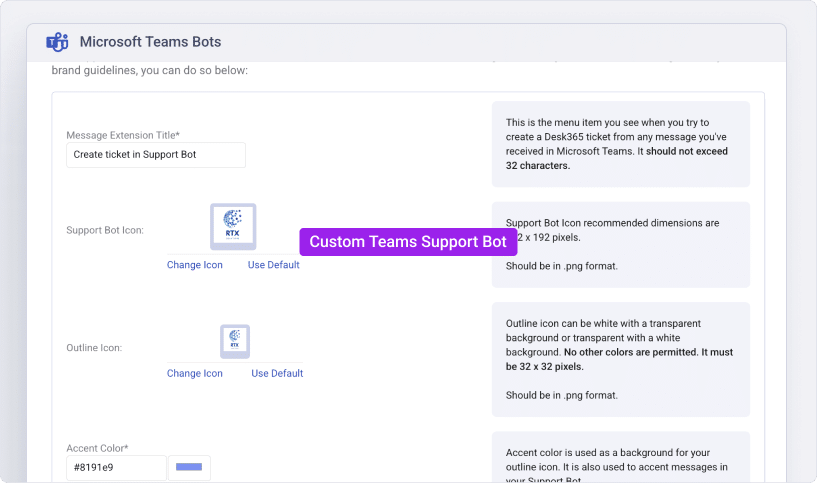The width and height of the screenshot is (817, 483).
Task: Click the 'Support Bot Icon:' label
Action: click(105, 230)
